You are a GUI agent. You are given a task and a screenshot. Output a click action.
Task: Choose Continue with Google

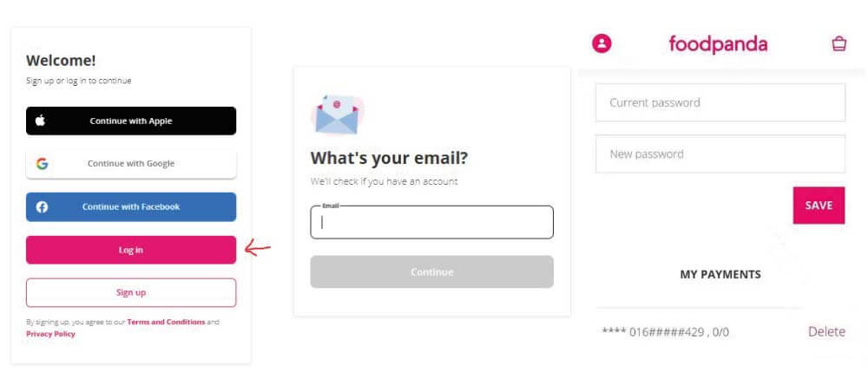point(131,164)
